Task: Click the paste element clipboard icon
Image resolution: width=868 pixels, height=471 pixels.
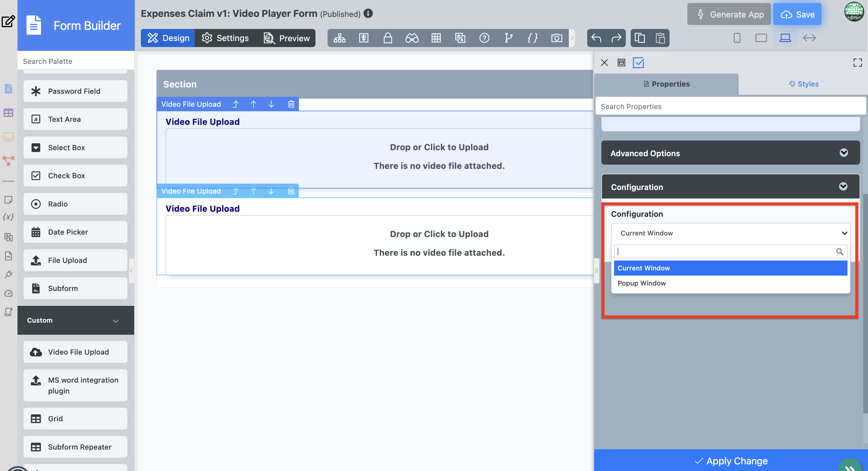Action: click(x=660, y=38)
